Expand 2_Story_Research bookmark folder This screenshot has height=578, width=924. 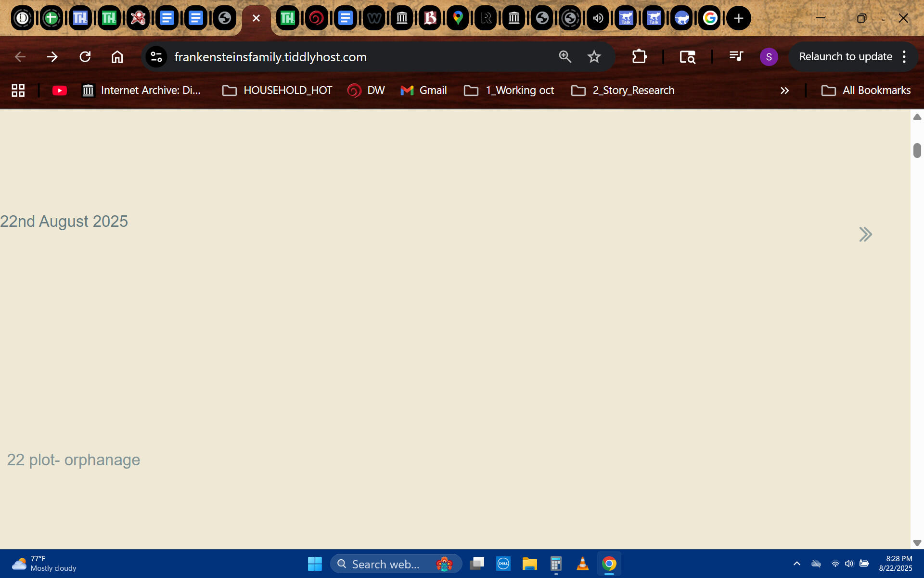[623, 91]
